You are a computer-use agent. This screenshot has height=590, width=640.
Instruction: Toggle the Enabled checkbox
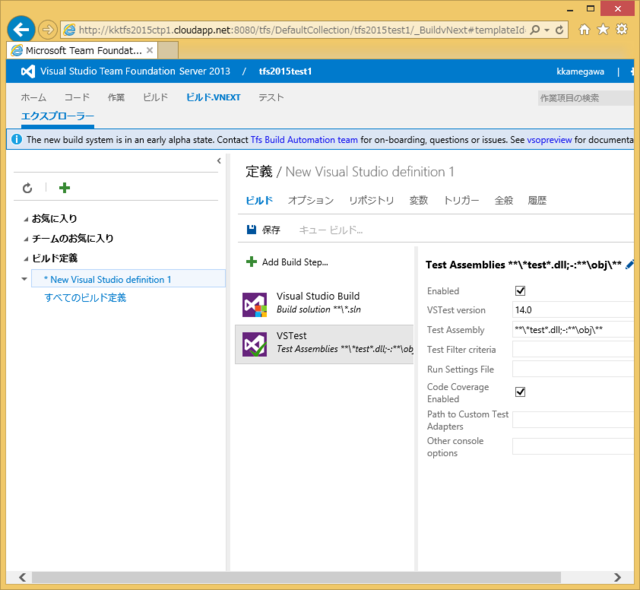click(x=520, y=291)
